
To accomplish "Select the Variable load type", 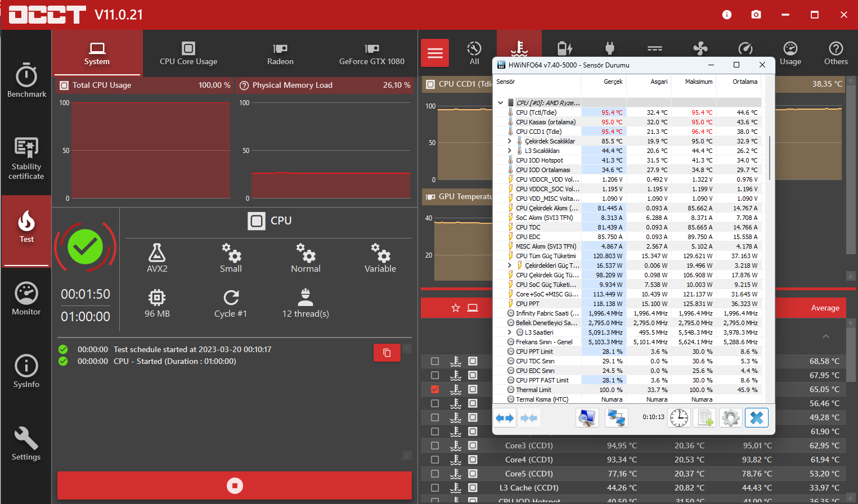I will tap(380, 258).
